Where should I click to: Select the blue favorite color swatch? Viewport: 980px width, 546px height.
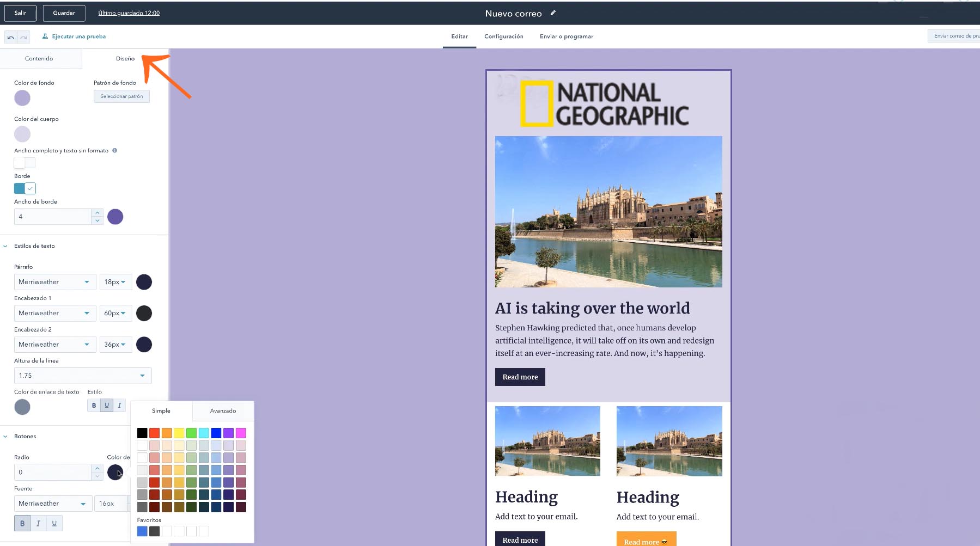[142, 531]
